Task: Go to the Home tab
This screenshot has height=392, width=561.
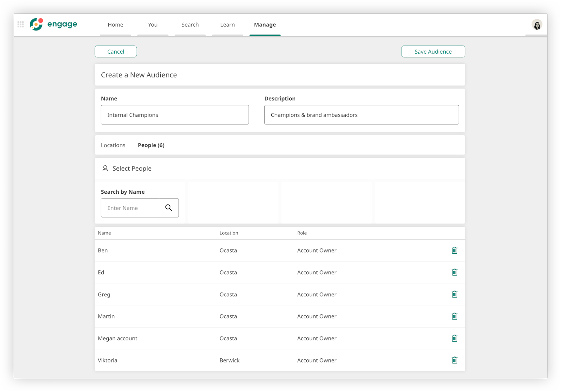Action: click(x=115, y=25)
